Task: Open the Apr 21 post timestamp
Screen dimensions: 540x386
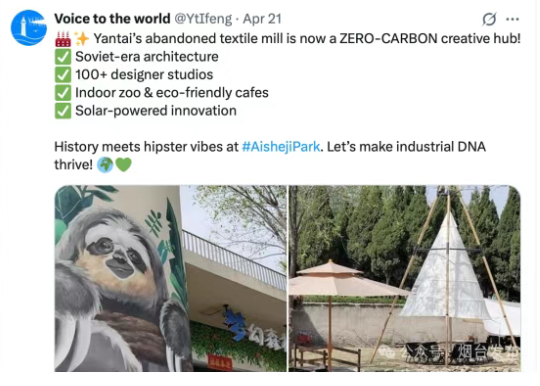Action: pyautogui.click(x=262, y=19)
